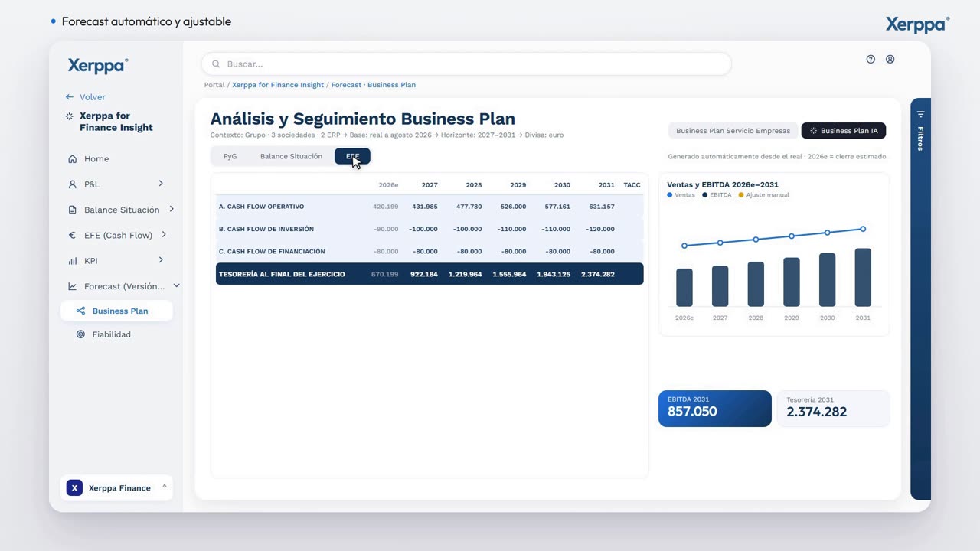Open Business Plan in the sidebar

(x=116, y=311)
